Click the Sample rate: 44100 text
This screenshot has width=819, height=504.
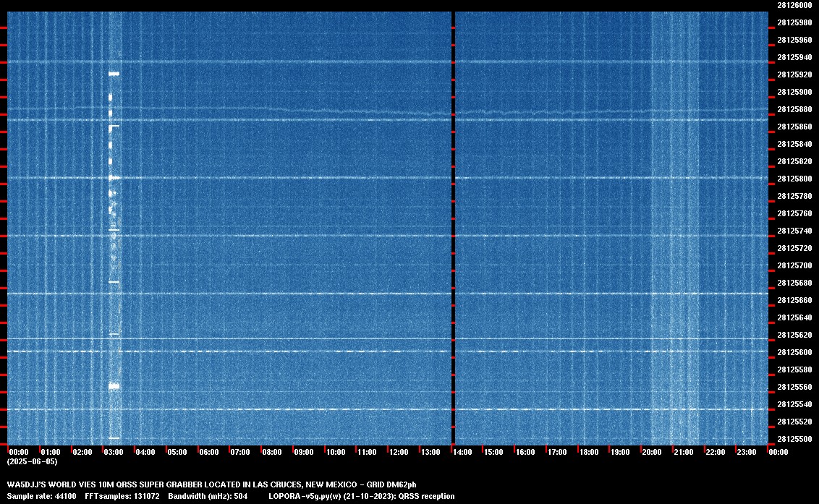coord(41,496)
